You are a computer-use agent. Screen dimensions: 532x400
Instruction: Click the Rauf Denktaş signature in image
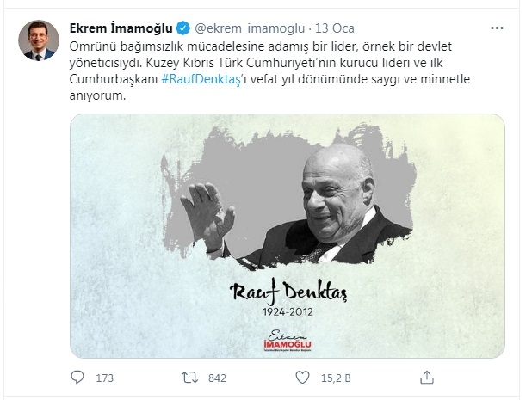[x=288, y=292]
